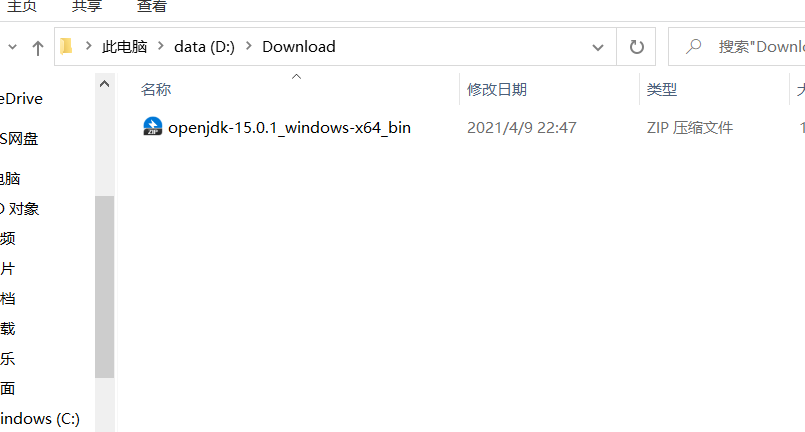Go to 此电脑 in the breadcrumb

[x=124, y=47]
